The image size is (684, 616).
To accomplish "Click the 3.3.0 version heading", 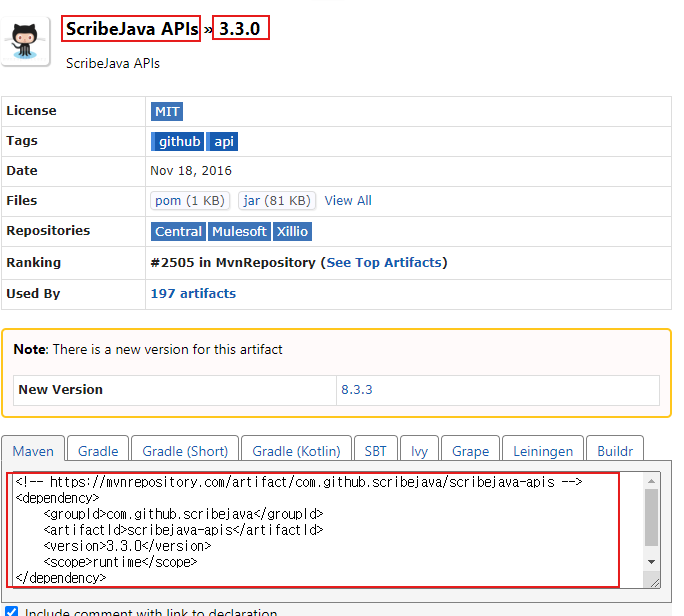I will coord(239,29).
